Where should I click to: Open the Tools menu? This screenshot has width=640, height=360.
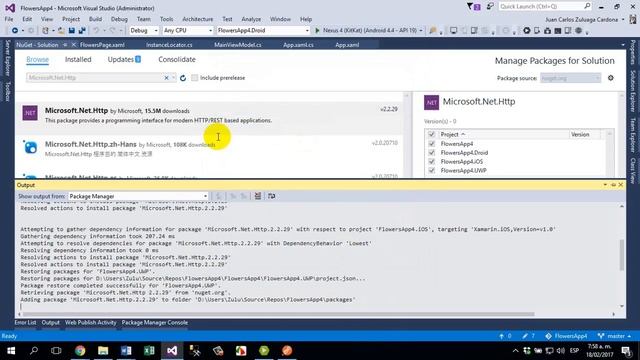[166, 19]
